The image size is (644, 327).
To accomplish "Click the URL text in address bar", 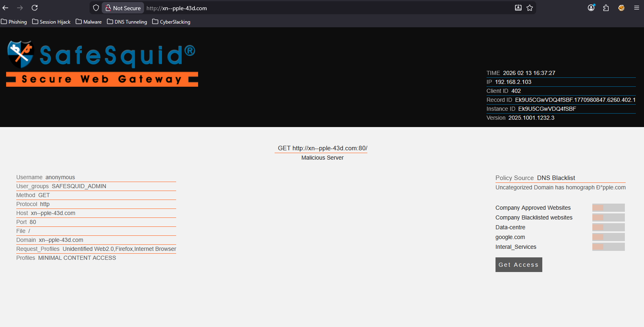I will click(x=177, y=8).
